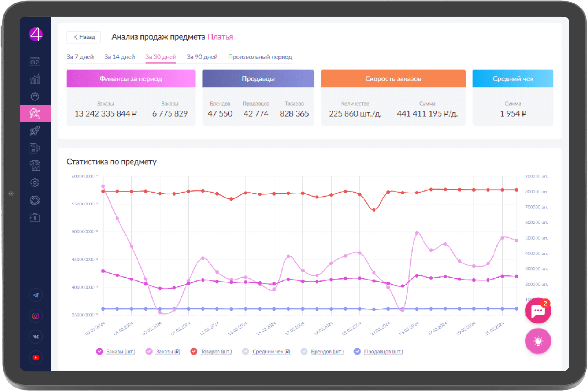The height and width of the screenshot is (391, 588).
Task: Click the Платья subject link
Action: [220, 37]
